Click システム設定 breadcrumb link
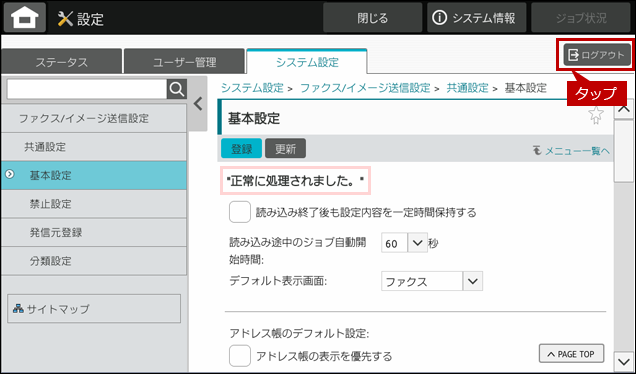This screenshot has width=636, height=374. tap(252, 88)
